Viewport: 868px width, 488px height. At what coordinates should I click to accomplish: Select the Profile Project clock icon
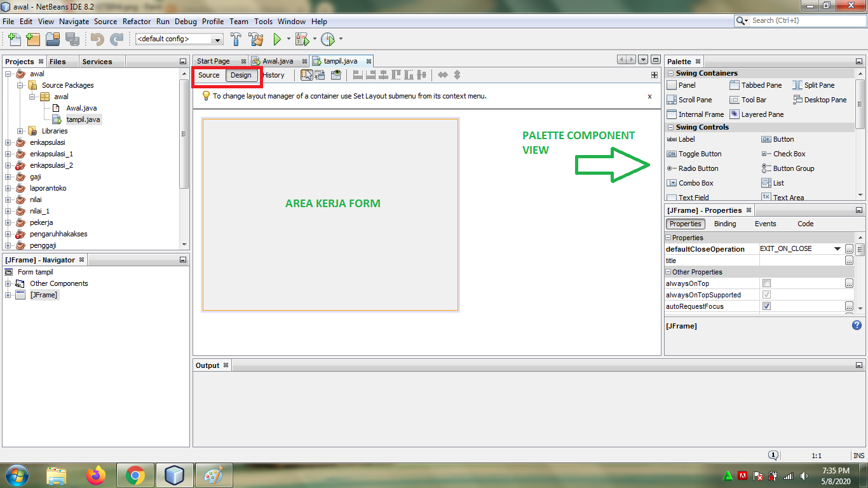[327, 39]
